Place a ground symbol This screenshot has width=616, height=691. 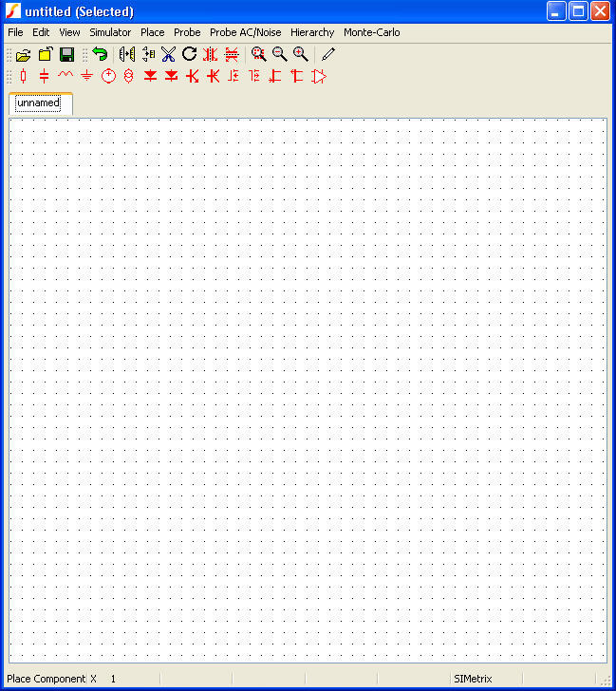pyautogui.click(x=86, y=76)
